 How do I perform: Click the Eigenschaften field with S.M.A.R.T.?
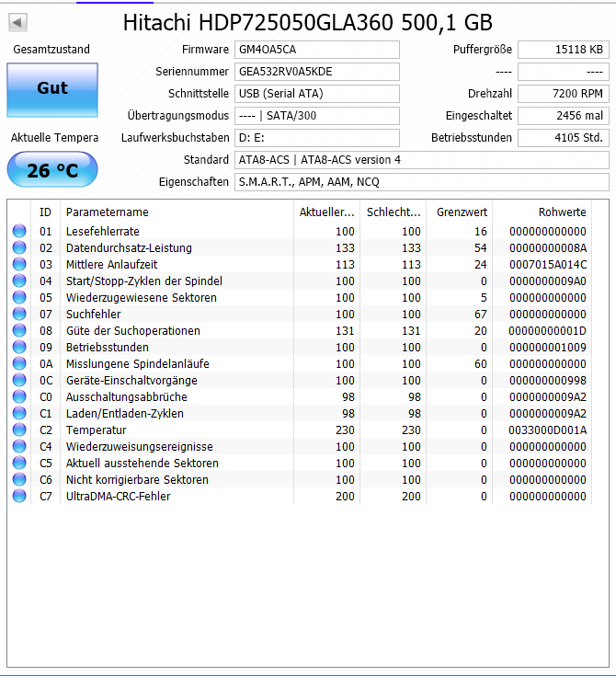pos(422,182)
